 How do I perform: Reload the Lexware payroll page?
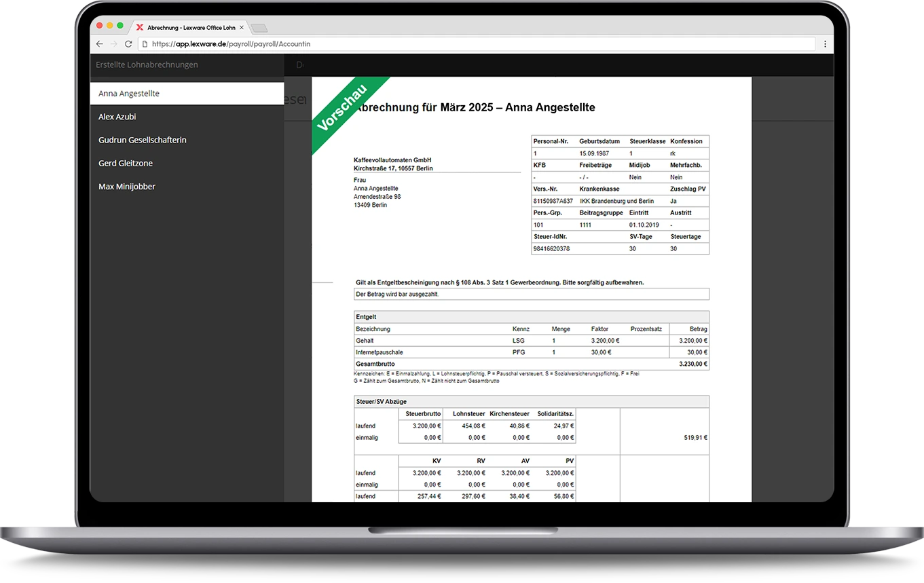tap(128, 44)
